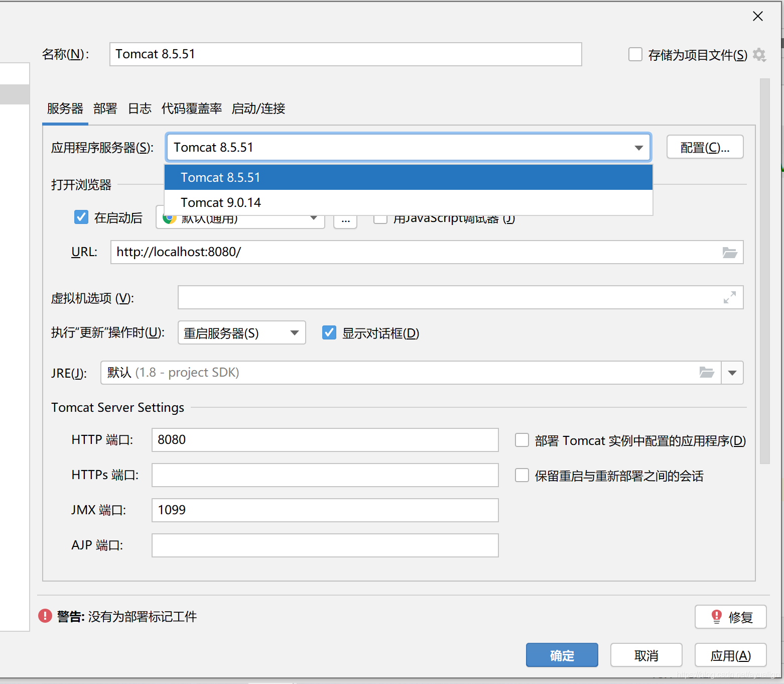Screen dimensions: 784x684
Task: Click the browser ellipsis button
Action: click(345, 220)
